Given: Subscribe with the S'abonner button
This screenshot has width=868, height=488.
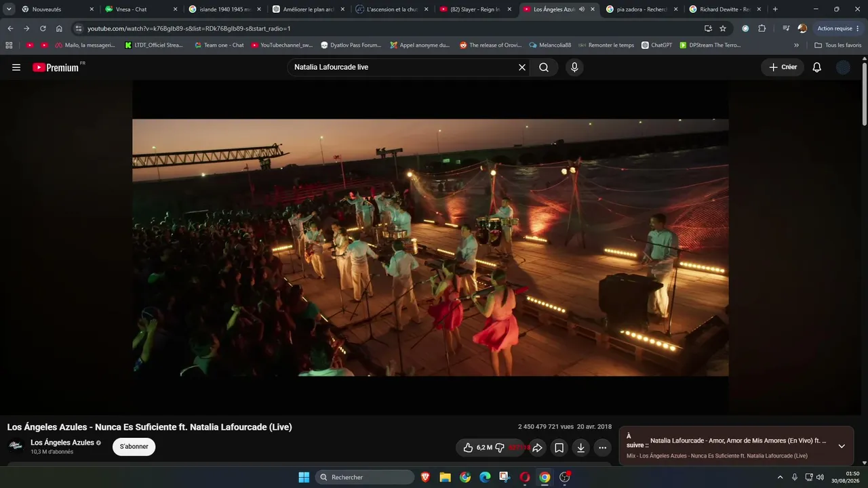Looking at the screenshot, I should tap(134, 447).
